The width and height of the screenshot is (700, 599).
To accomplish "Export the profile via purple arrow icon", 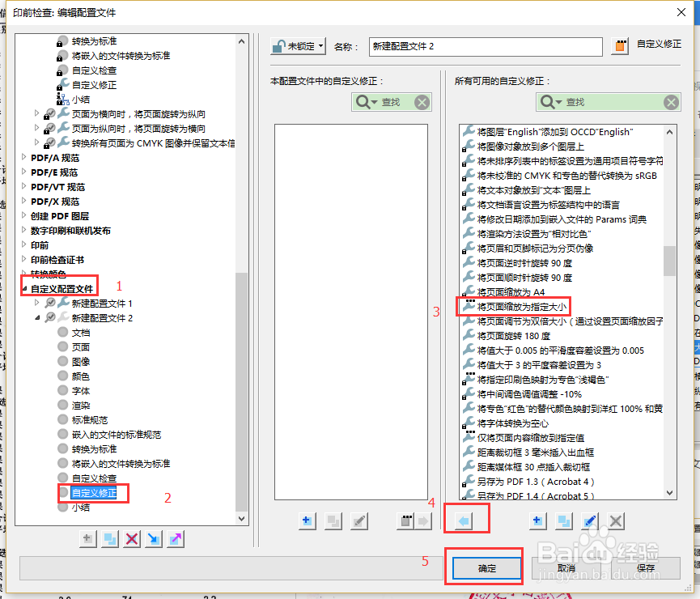I will coord(176,538).
